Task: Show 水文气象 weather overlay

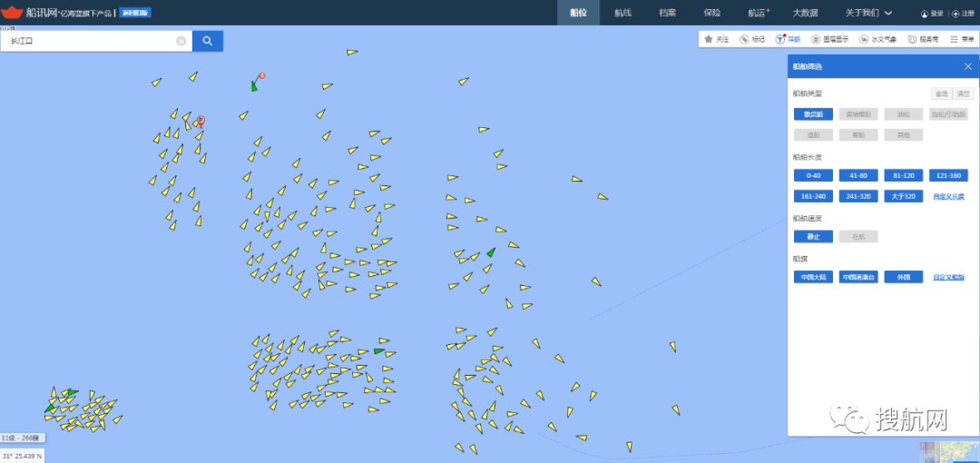Action: (879, 39)
